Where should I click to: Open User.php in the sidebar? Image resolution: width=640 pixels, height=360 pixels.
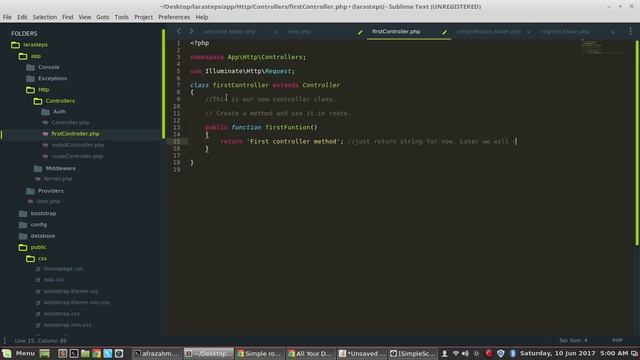point(48,201)
